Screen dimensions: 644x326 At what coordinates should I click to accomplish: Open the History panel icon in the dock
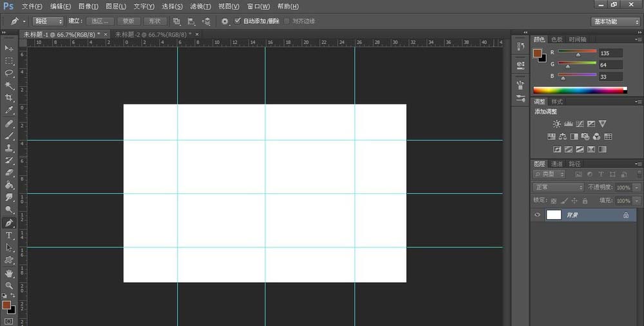[x=520, y=47]
